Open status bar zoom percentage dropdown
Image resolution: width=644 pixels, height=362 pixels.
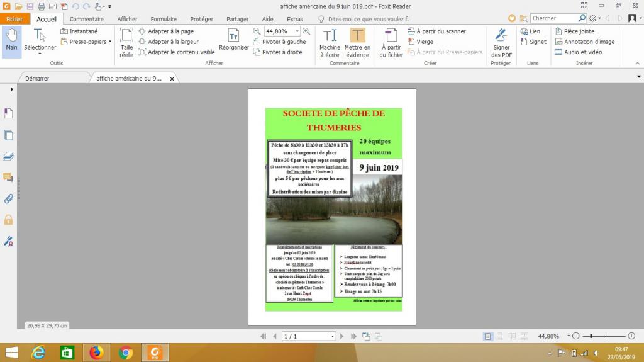[569, 336]
